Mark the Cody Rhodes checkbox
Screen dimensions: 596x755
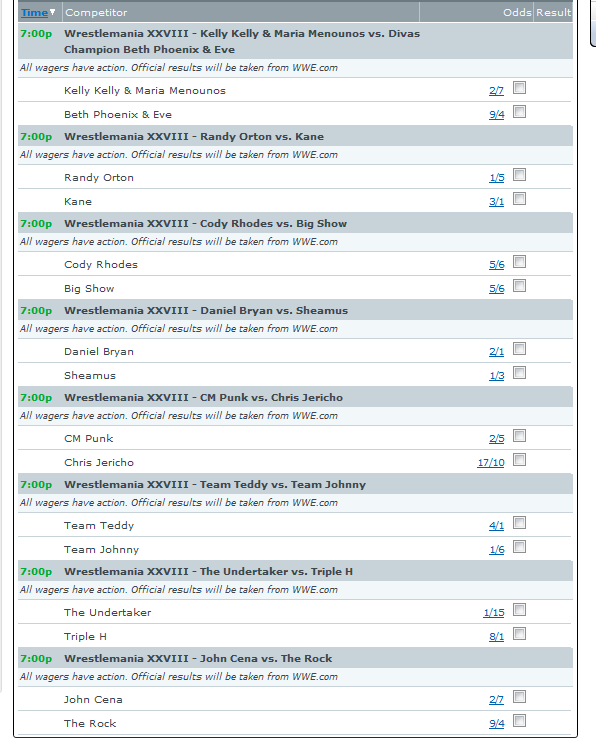519,262
